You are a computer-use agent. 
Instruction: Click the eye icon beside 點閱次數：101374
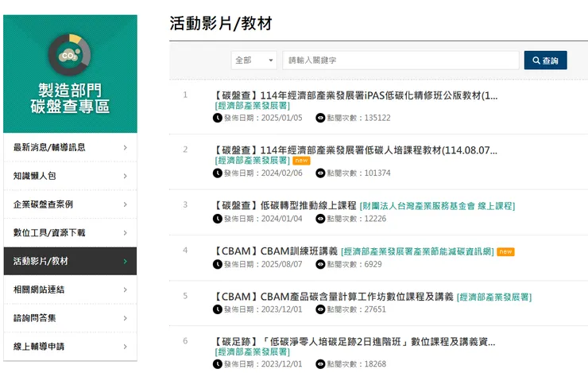point(320,173)
